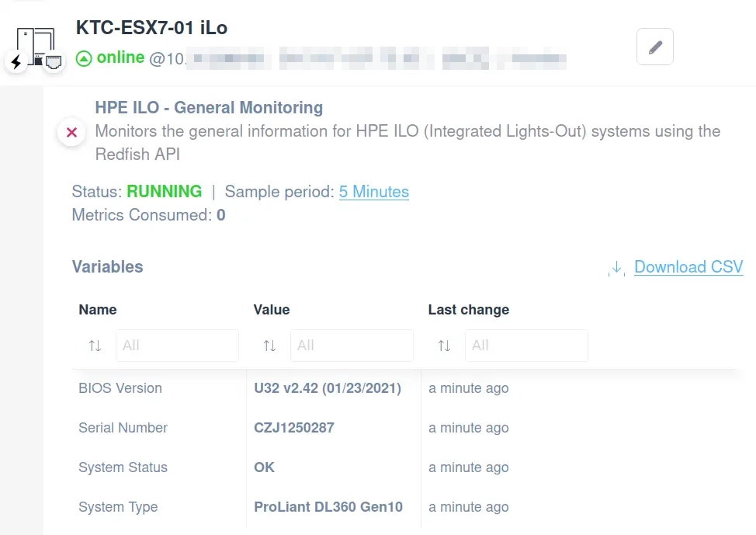This screenshot has height=535, width=756.
Task: Click the Name column sort arrows icon
Action: (x=95, y=346)
